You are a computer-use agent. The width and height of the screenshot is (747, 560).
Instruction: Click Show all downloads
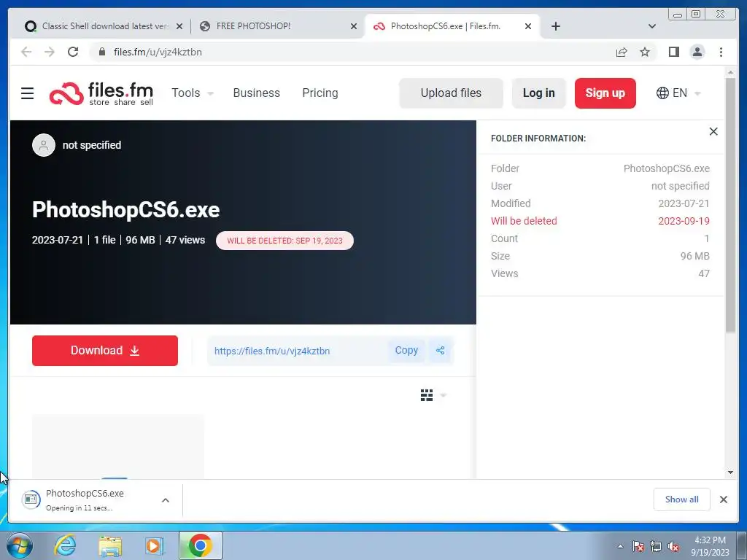point(681,499)
